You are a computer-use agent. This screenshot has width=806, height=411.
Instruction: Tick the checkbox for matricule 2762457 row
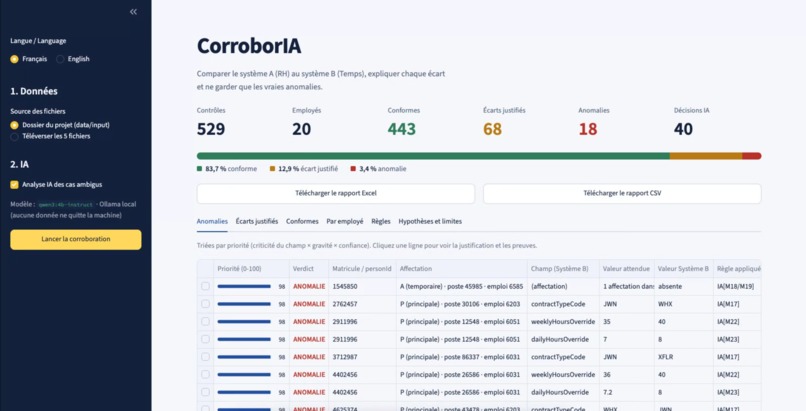click(205, 304)
